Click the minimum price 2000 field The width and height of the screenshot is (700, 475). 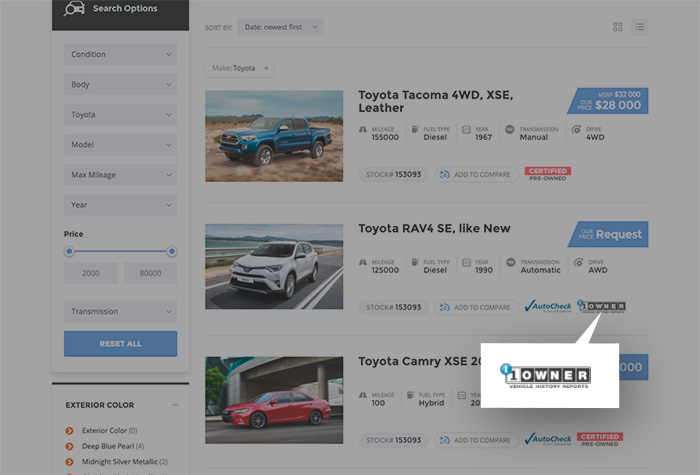[x=91, y=273]
